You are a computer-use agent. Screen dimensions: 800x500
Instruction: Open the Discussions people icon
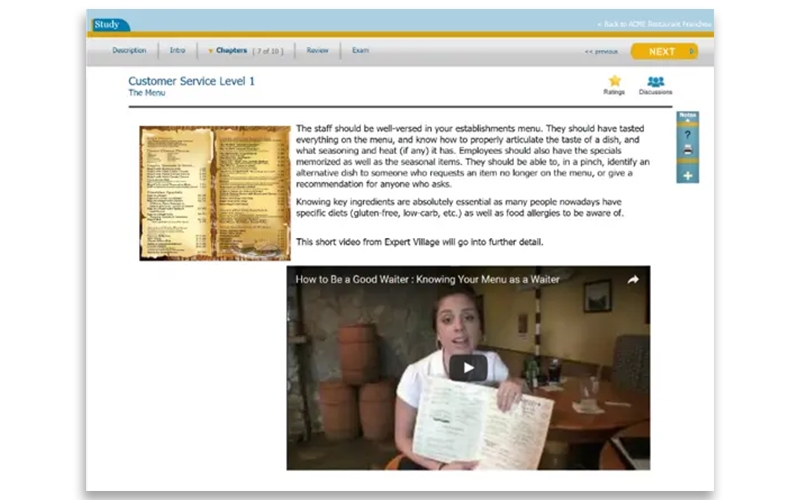coord(655,82)
